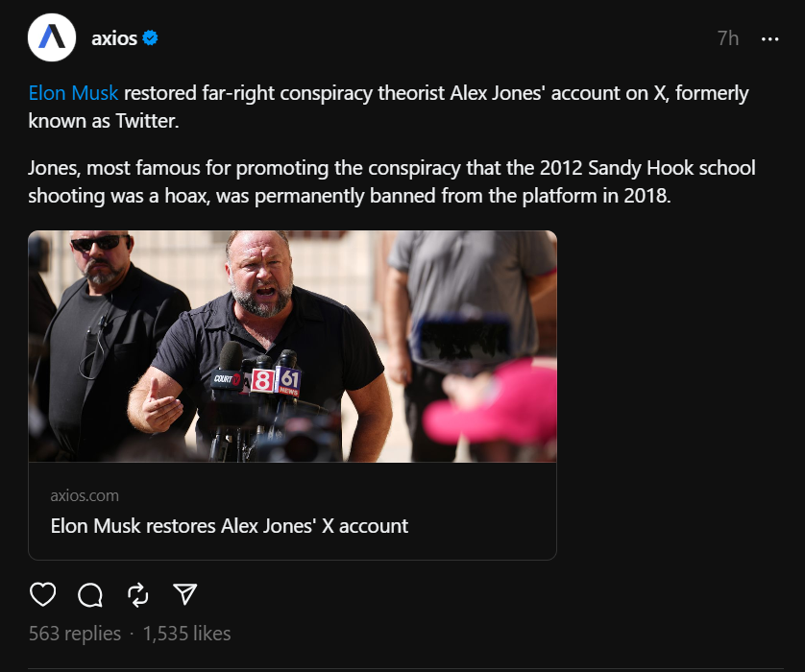
Task: Click the axios.com domain label
Action: point(85,495)
